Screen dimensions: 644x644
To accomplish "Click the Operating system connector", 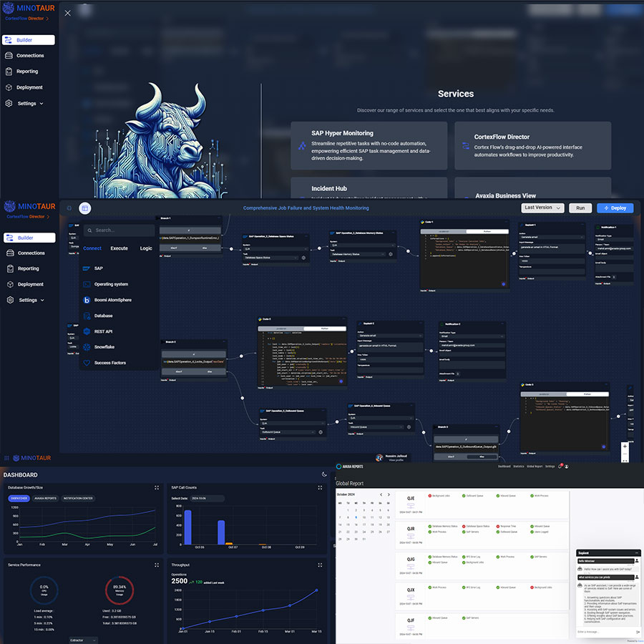I will 111,284.
